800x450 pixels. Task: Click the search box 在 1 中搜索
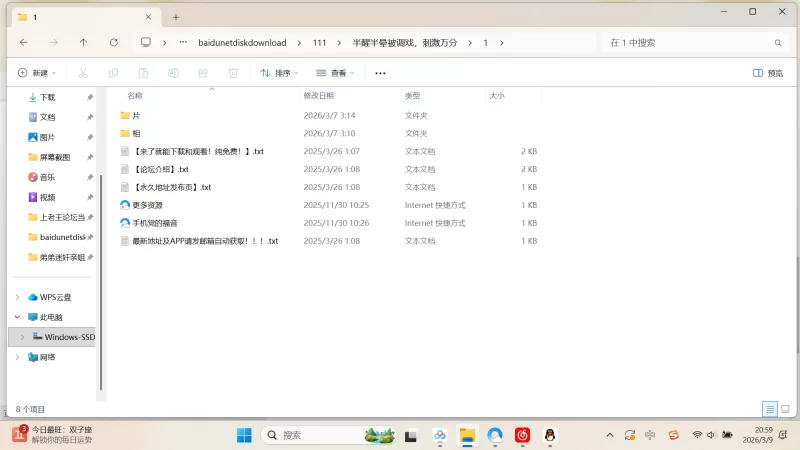690,43
